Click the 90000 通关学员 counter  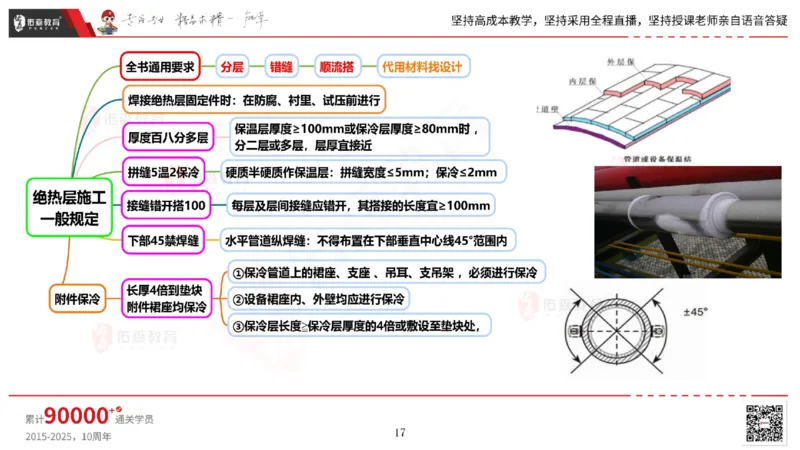pos(90,416)
